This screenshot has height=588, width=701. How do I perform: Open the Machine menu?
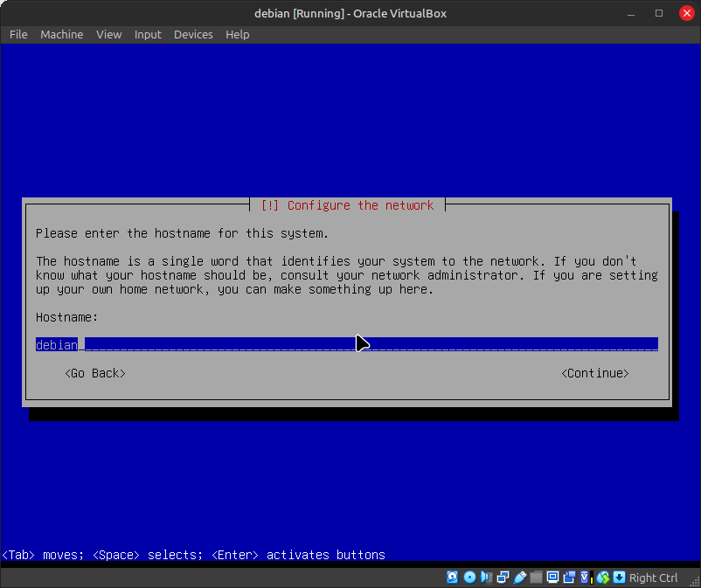click(62, 34)
